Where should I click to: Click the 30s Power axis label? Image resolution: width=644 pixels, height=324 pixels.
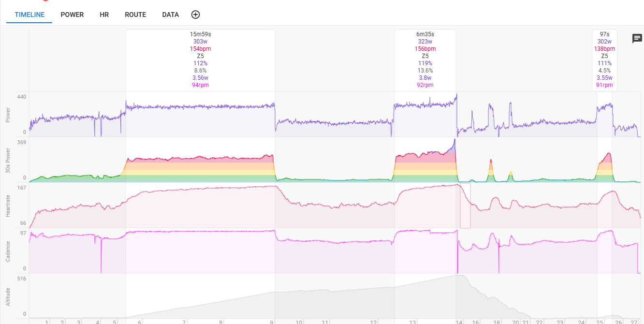8,160
